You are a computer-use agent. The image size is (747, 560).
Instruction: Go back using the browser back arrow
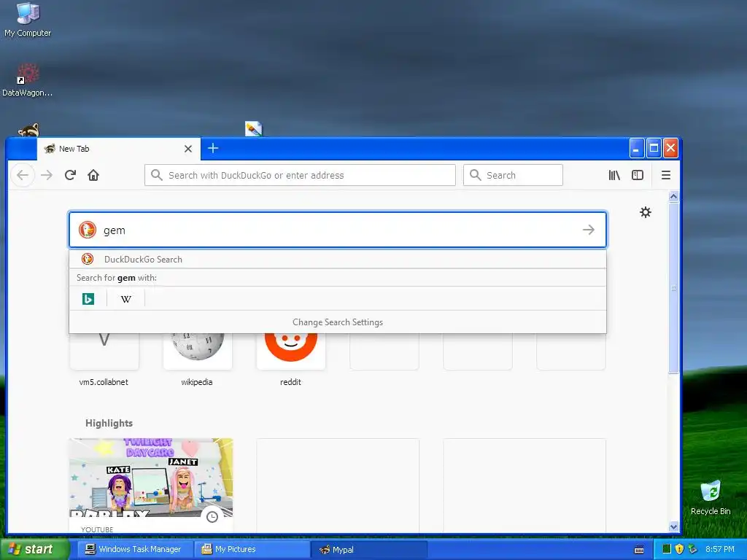point(23,175)
